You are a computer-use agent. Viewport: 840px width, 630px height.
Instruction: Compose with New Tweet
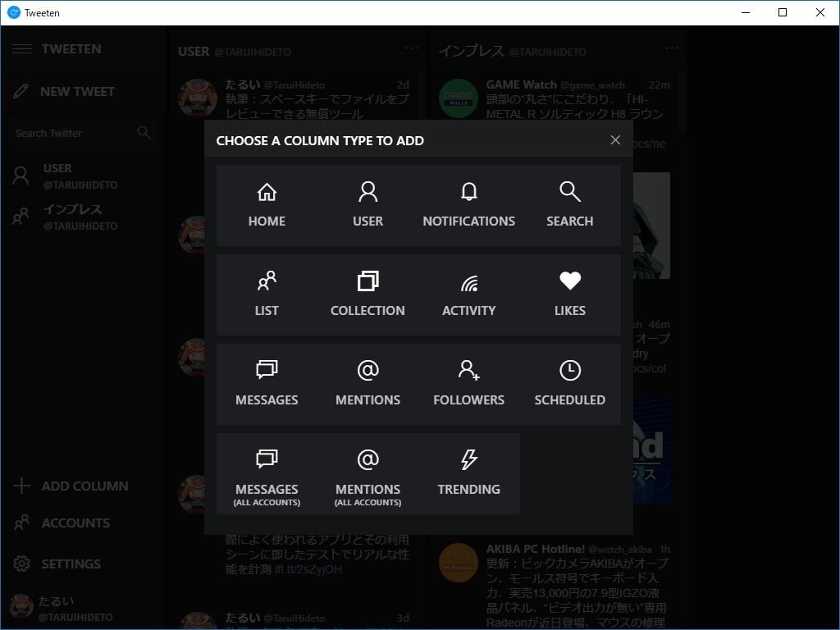pos(64,92)
